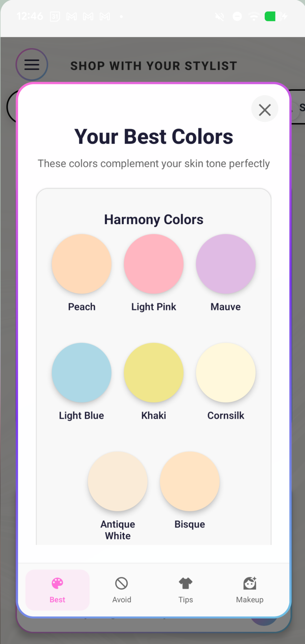The height and width of the screenshot is (644, 305).
Task: Select the palette icon for Best colors
Action: coord(57,584)
